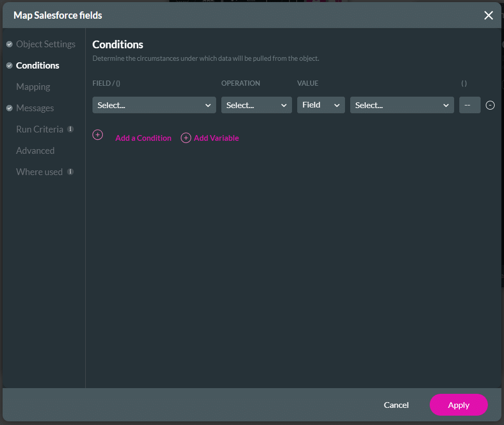Click the checkmark icon beside Object Settings
The height and width of the screenshot is (425, 504).
pyautogui.click(x=9, y=44)
